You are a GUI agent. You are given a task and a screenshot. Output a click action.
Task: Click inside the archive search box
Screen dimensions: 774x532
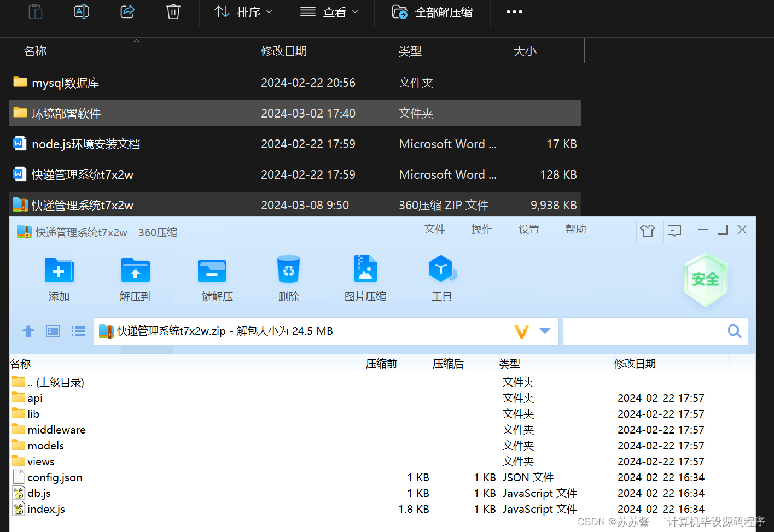645,331
